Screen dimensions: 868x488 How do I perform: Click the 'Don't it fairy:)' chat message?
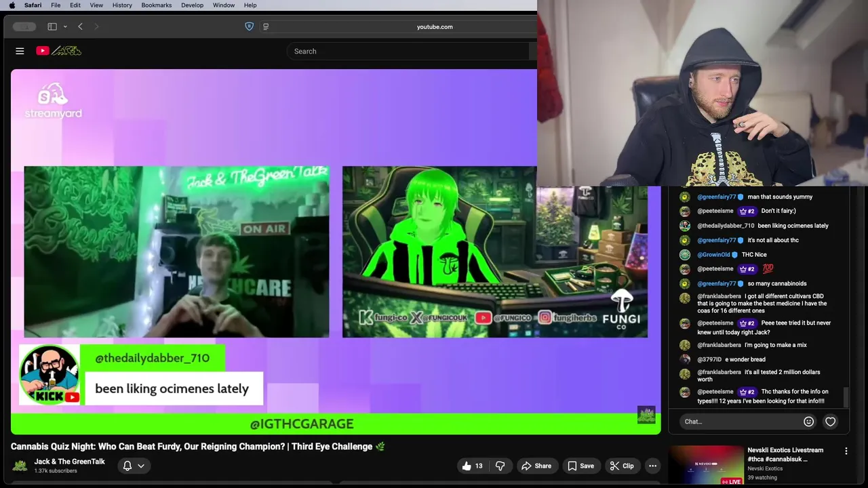[x=778, y=211]
